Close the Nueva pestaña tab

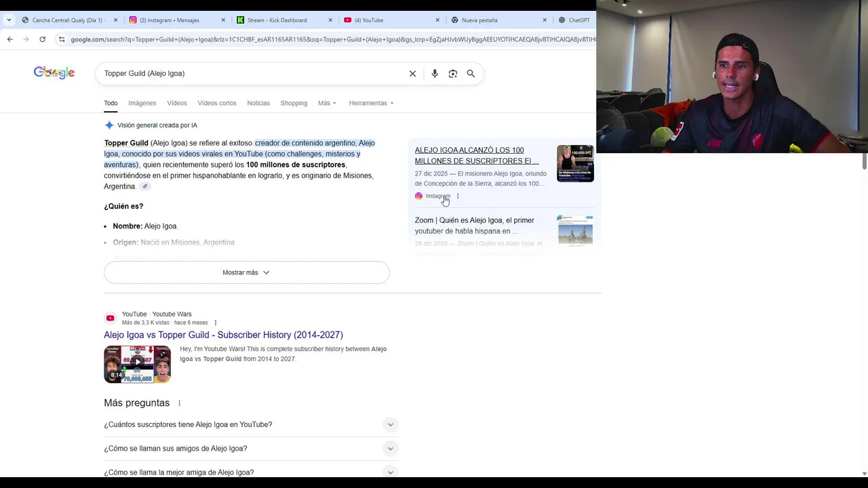point(545,20)
